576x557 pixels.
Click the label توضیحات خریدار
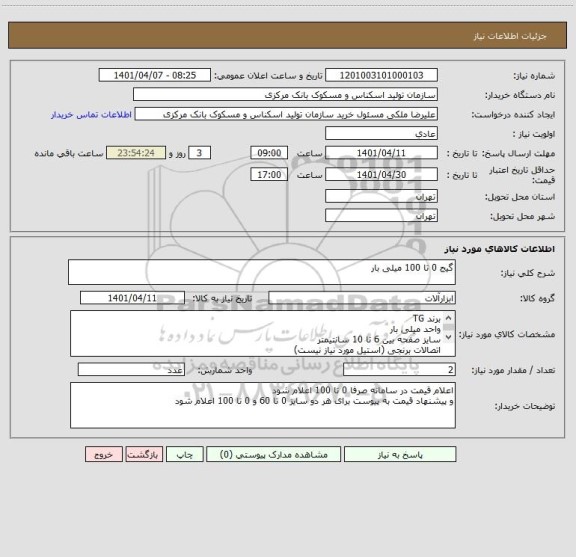point(525,406)
